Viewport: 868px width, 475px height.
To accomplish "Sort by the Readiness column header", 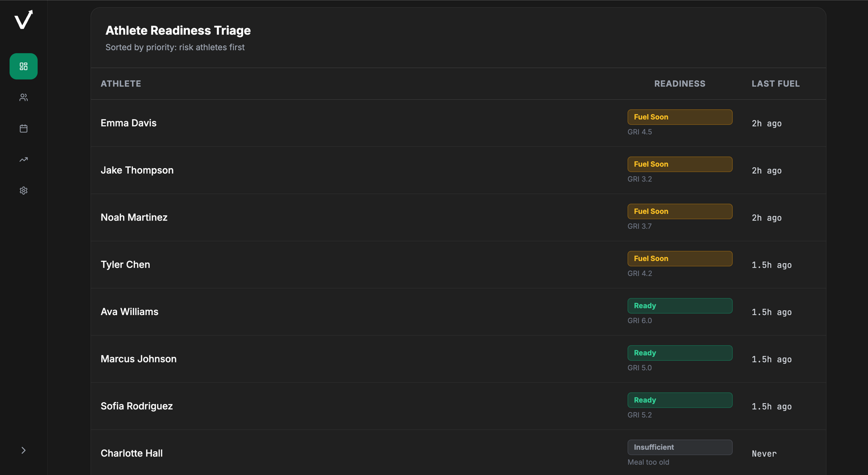I will [679, 84].
